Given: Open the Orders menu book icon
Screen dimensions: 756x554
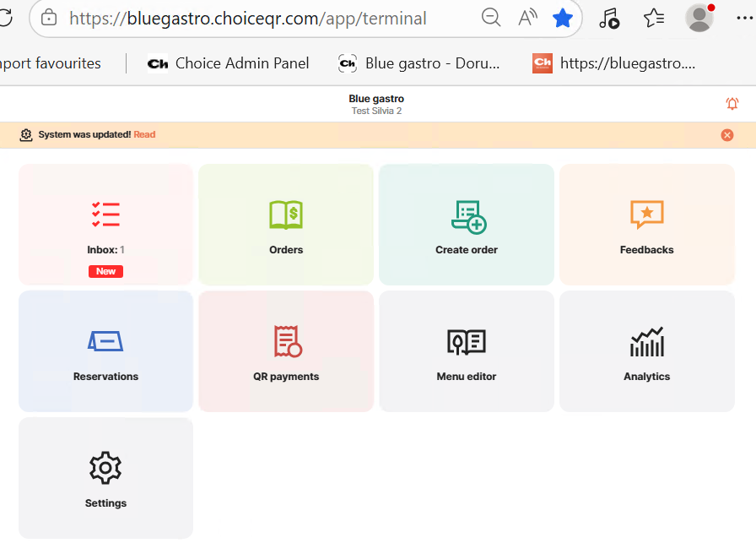Looking at the screenshot, I should pos(286,215).
